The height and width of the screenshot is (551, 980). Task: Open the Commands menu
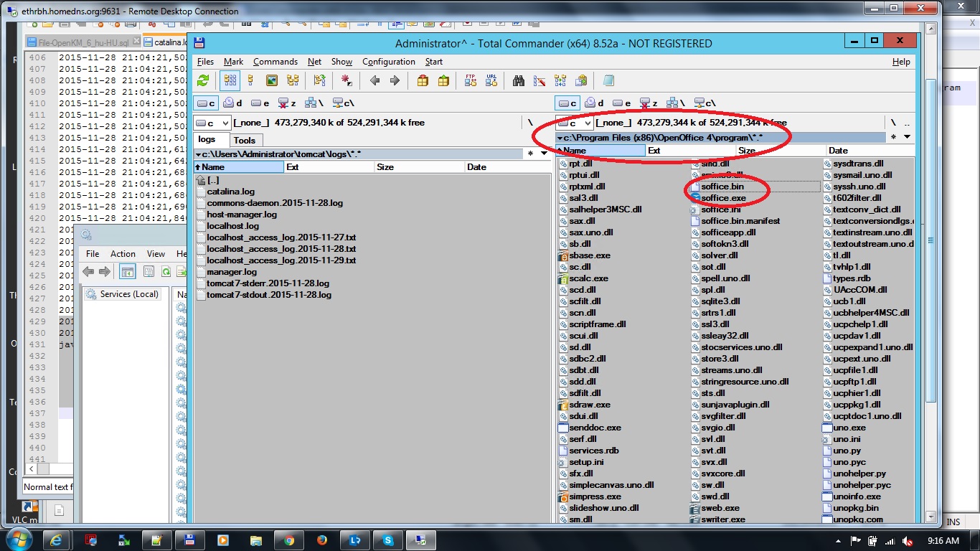(275, 62)
